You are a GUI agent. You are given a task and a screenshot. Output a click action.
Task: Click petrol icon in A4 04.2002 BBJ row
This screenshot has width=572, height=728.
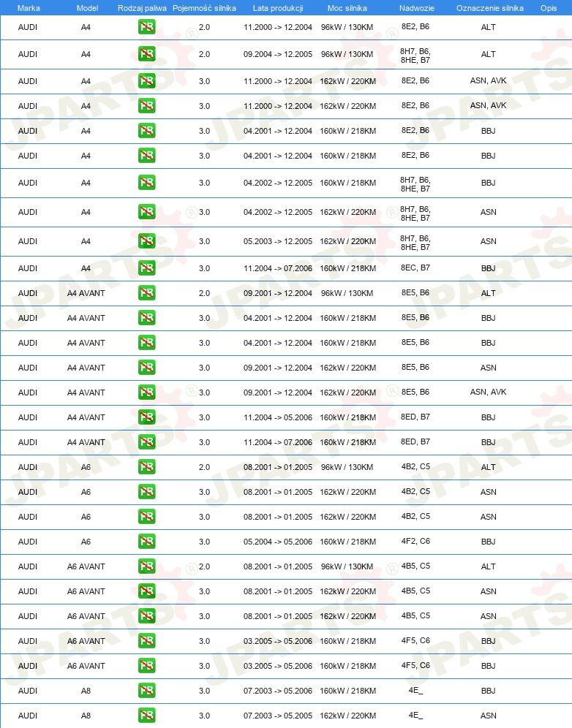(147, 183)
